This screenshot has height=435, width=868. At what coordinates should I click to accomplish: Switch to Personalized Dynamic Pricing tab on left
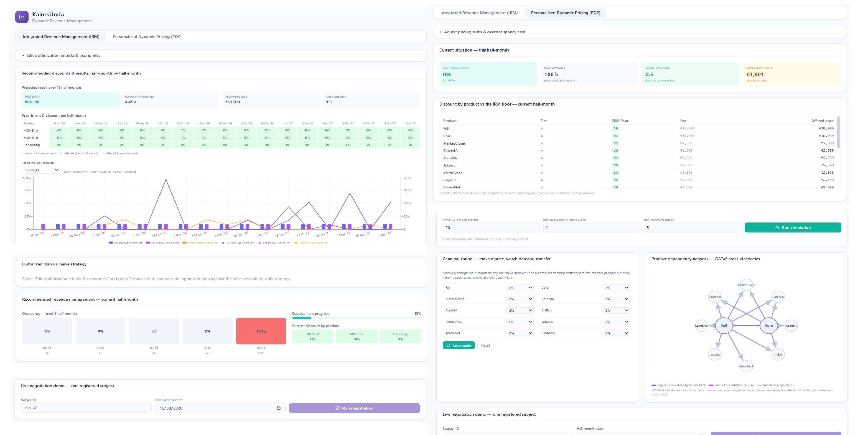tap(147, 37)
